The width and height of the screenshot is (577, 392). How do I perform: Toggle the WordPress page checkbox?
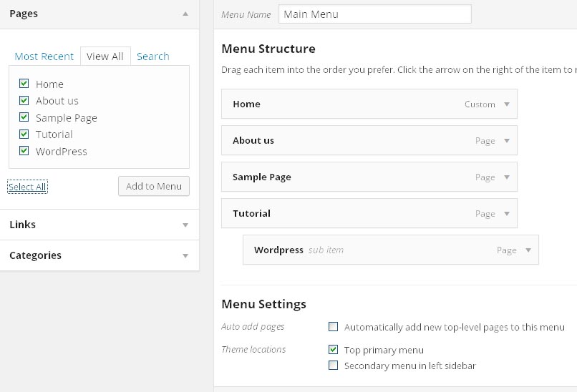point(24,151)
